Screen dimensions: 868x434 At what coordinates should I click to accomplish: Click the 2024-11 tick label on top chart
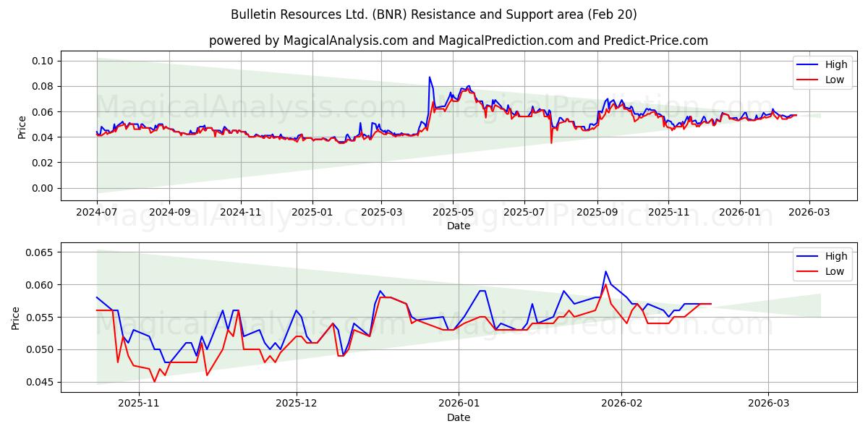coord(240,213)
